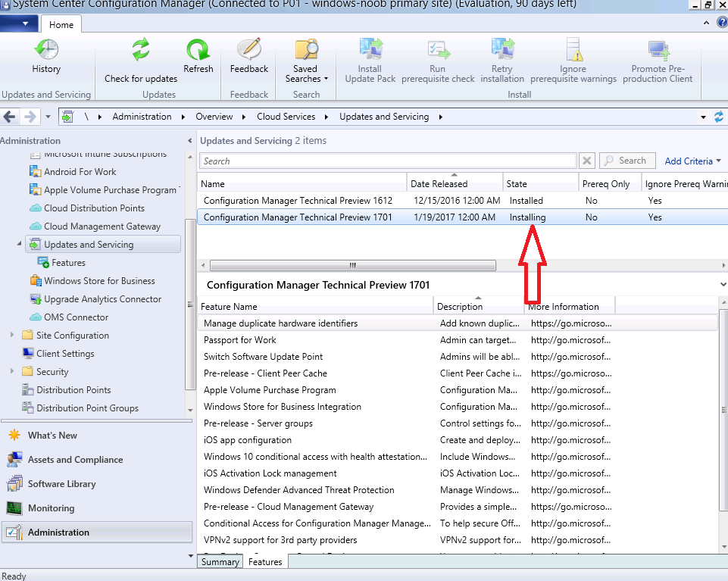
Task: Select the Passport for Work feature row
Action: pos(458,340)
